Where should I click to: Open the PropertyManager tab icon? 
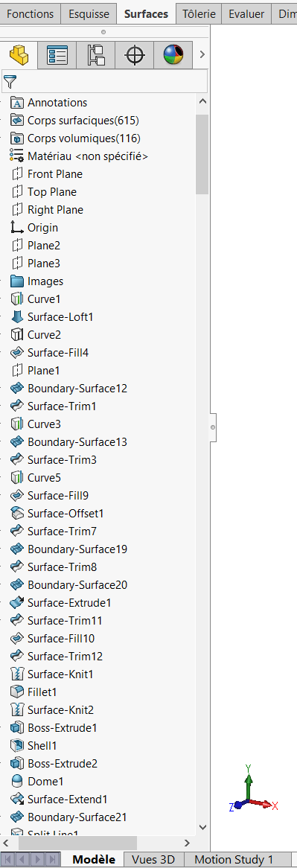[x=57, y=55]
